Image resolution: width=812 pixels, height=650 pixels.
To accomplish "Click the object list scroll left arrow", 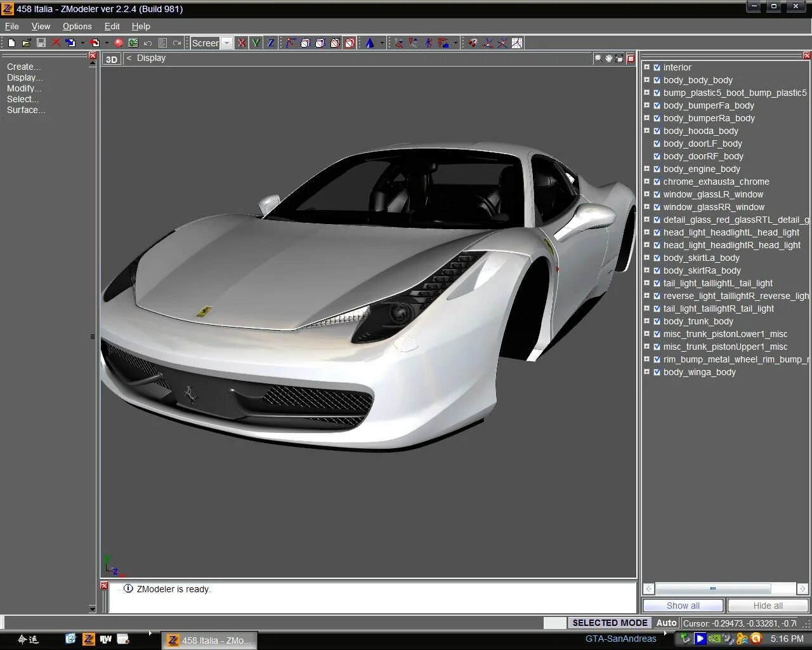I will 648,588.
